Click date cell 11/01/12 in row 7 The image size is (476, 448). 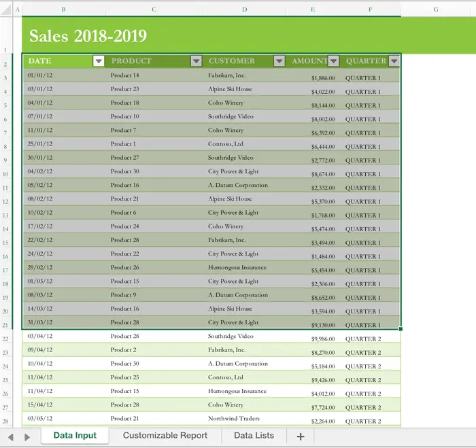39,130
